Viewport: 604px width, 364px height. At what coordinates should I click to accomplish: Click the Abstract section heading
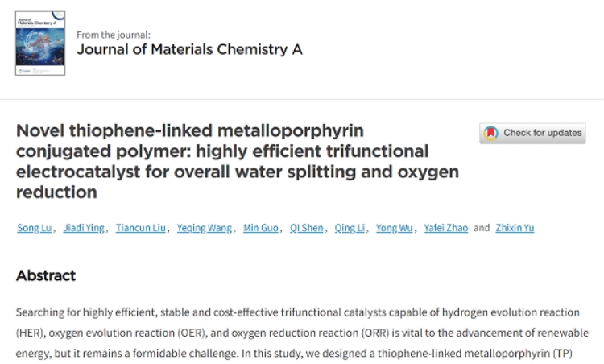[46, 275]
